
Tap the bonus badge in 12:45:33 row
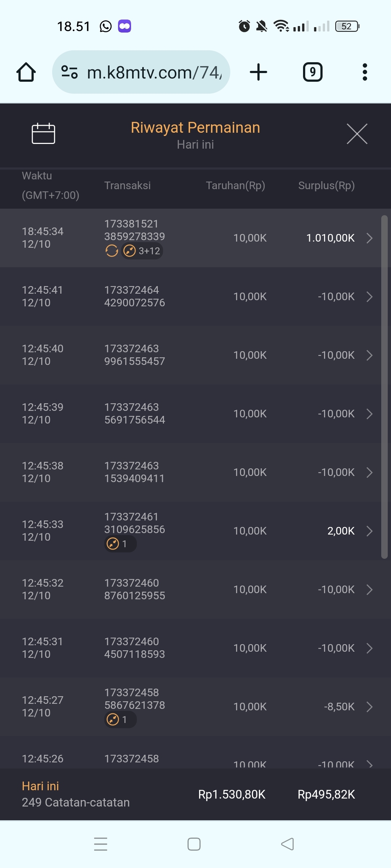[120, 544]
